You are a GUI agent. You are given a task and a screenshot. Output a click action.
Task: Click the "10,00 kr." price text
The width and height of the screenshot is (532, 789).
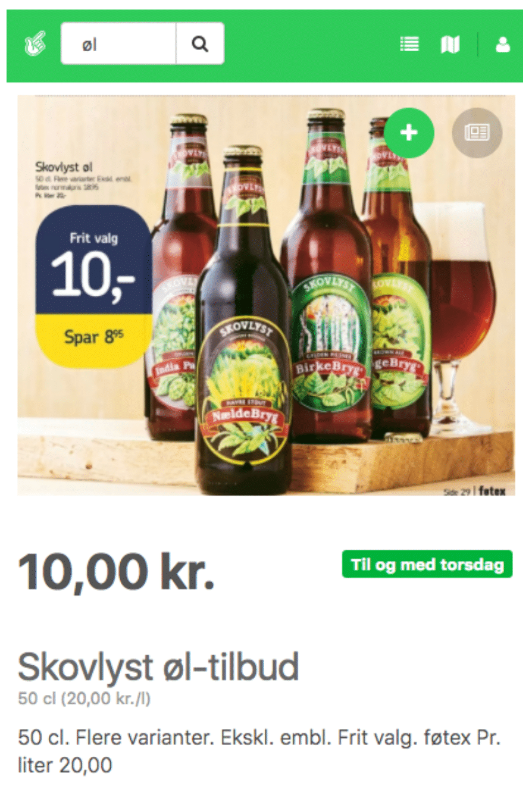[x=116, y=572]
